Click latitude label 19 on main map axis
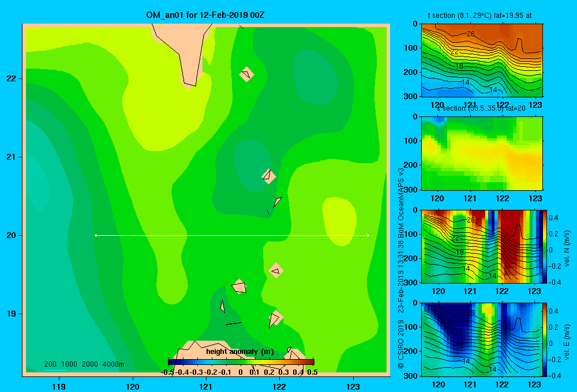This screenshot has width=577, height=392. click(11, 314)
